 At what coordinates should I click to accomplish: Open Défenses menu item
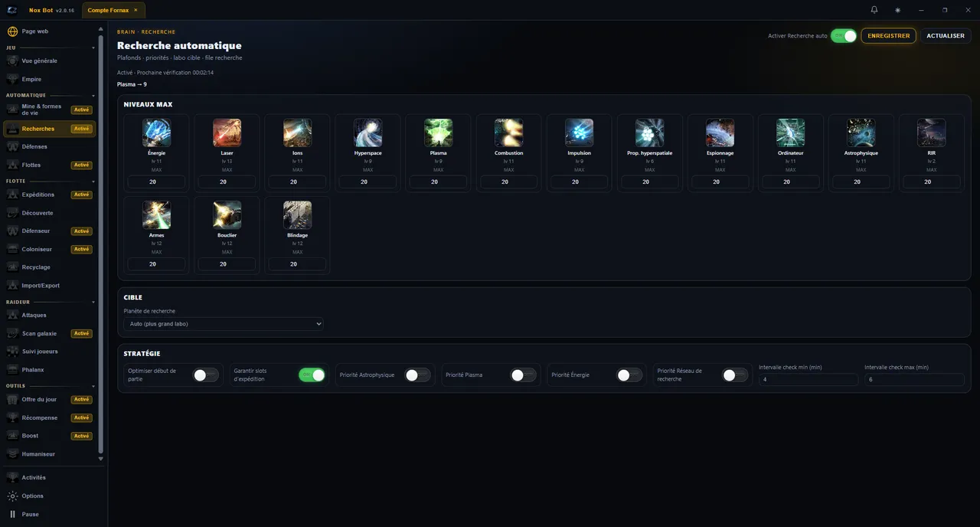point(50,146)
